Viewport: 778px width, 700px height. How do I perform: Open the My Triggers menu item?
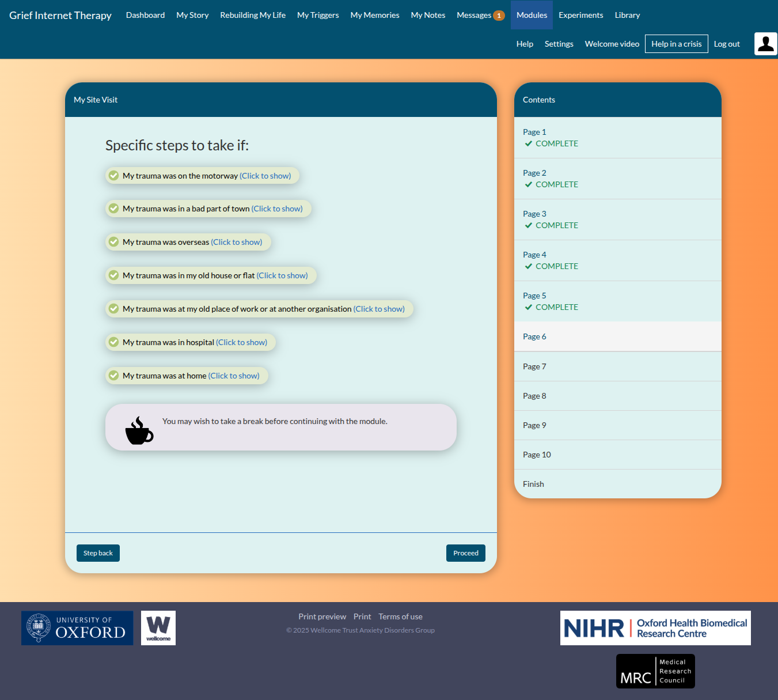tap(318, 15)
